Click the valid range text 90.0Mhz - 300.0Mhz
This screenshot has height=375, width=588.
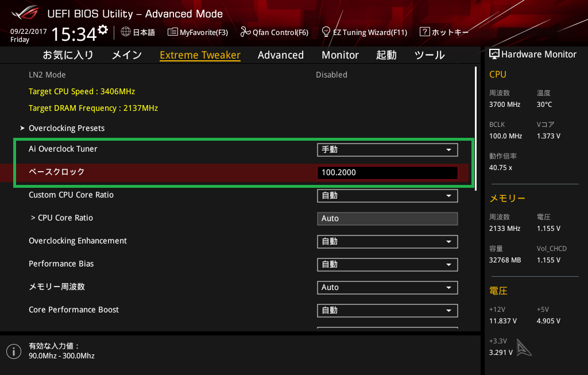[61, 356]
